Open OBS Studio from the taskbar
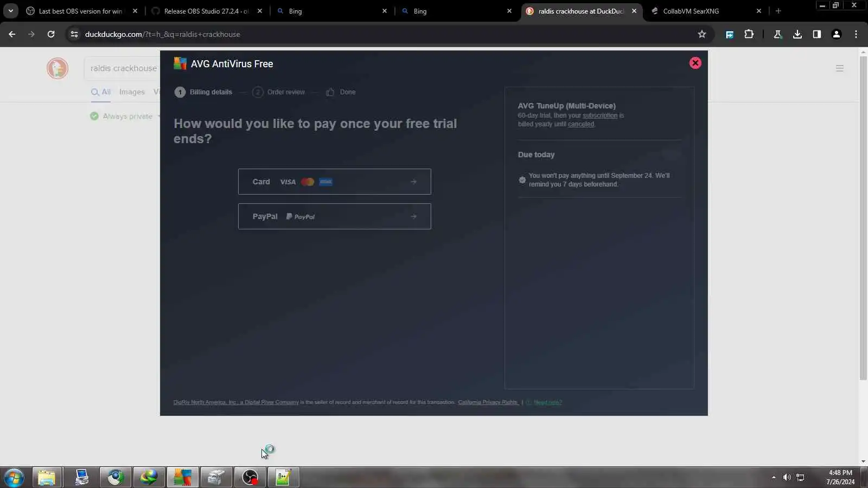The image size is (868, 488). click(x=250, y=478)
